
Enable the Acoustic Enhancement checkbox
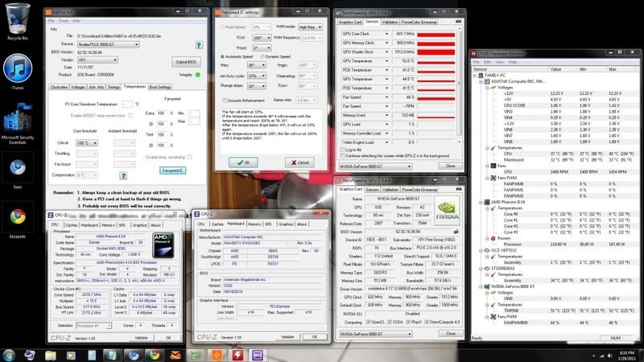pos(225,100)
